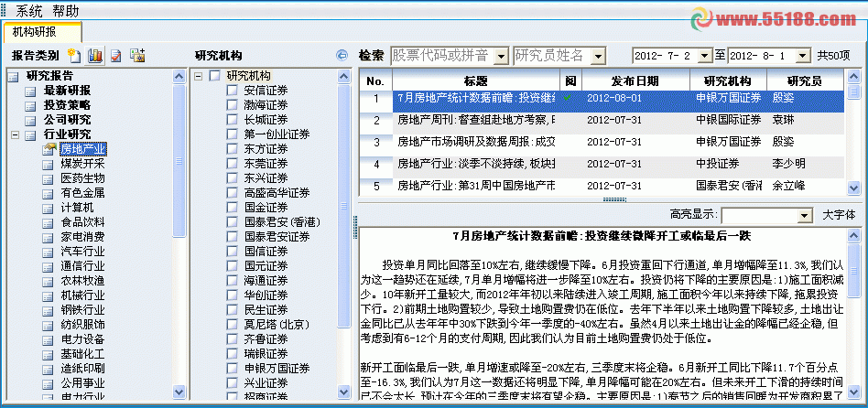Click the icon beside 家电消费

pyautogui.click(x=48, y=237)
